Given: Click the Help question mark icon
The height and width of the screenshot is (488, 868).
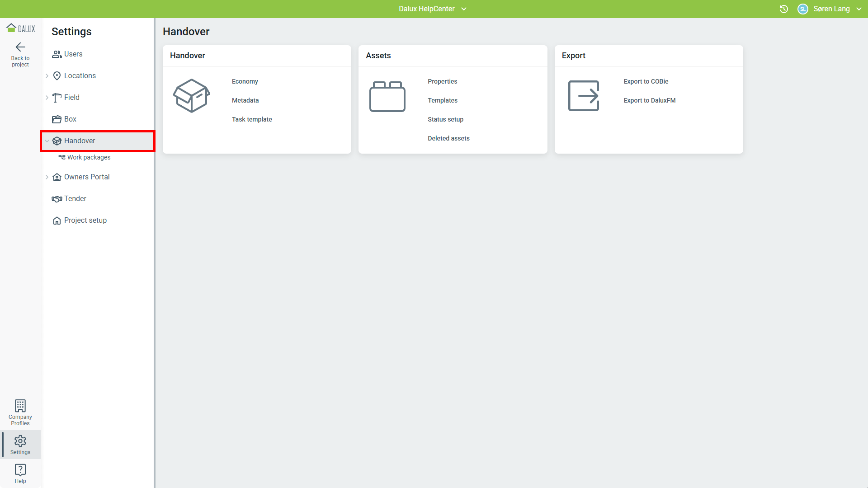Looking at the screenshot, I should 20,470.
